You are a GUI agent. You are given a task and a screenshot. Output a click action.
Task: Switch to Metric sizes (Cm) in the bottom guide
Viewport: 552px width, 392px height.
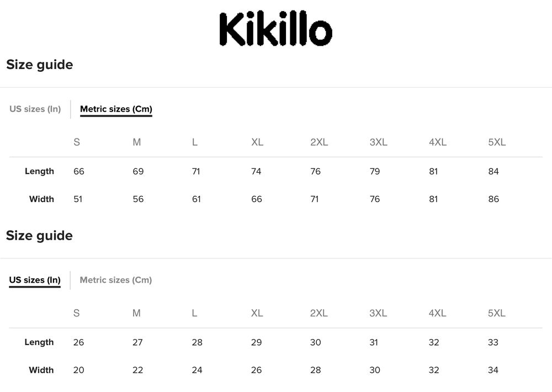click(116, 280)
